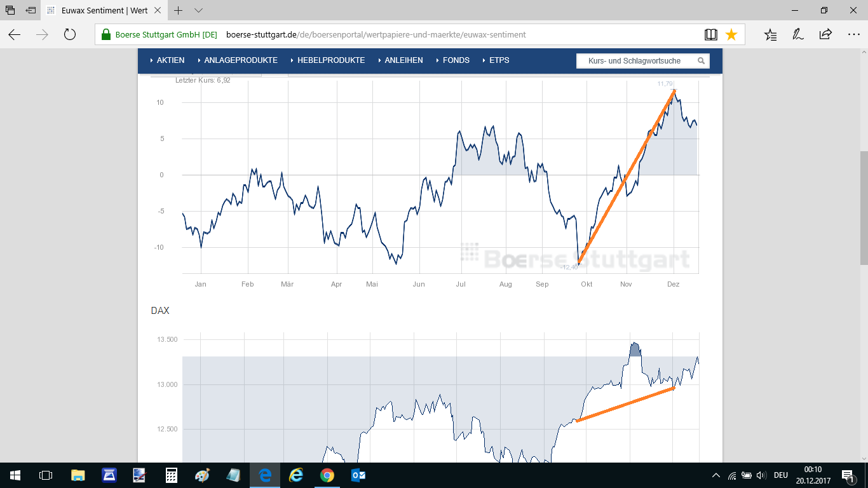The height and width of the screenshot is (488, 868).
Task: Click the share icon in Edge toolbar
Action: (x=825, y=35)
